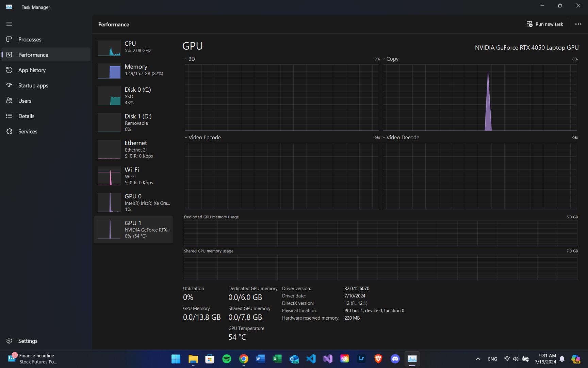Open the Users page
The width and height of the screenshot is (588, 368).
[24, 101]
